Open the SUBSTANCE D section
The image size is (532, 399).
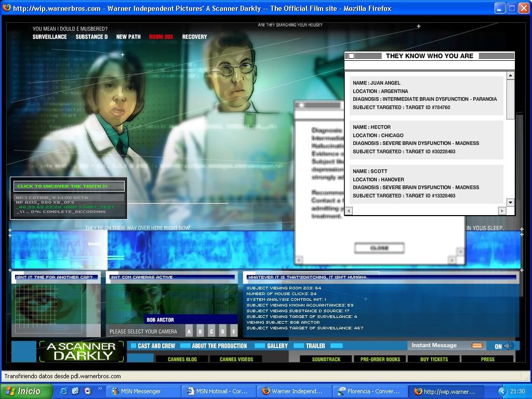tap(91, 37)
